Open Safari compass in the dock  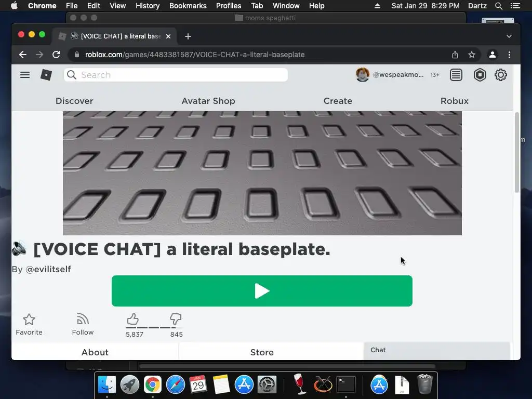coord(176,384)
